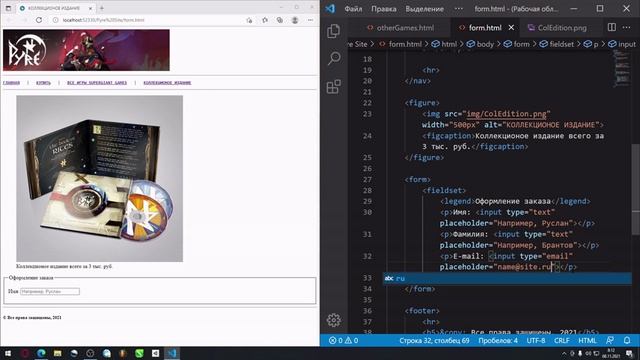Viewport: 640px width, 360px height.
Task: Open browser Favorites icon
Action: coord(265,20)
